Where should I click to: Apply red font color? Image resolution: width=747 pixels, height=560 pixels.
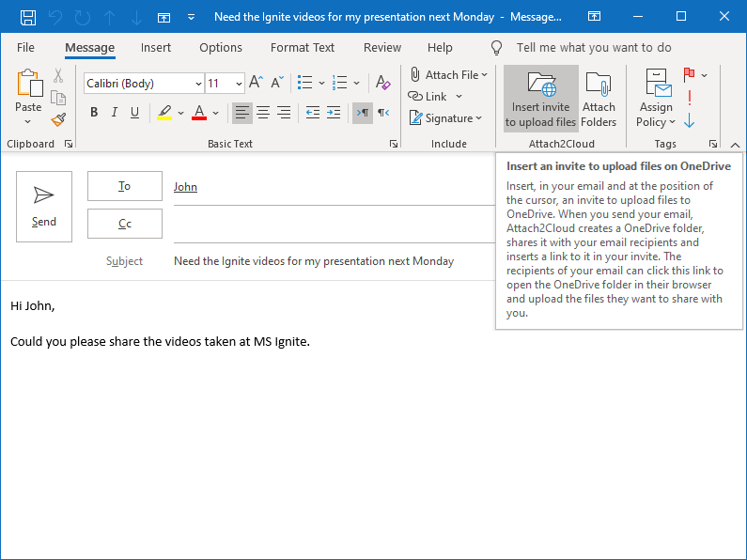199,113
